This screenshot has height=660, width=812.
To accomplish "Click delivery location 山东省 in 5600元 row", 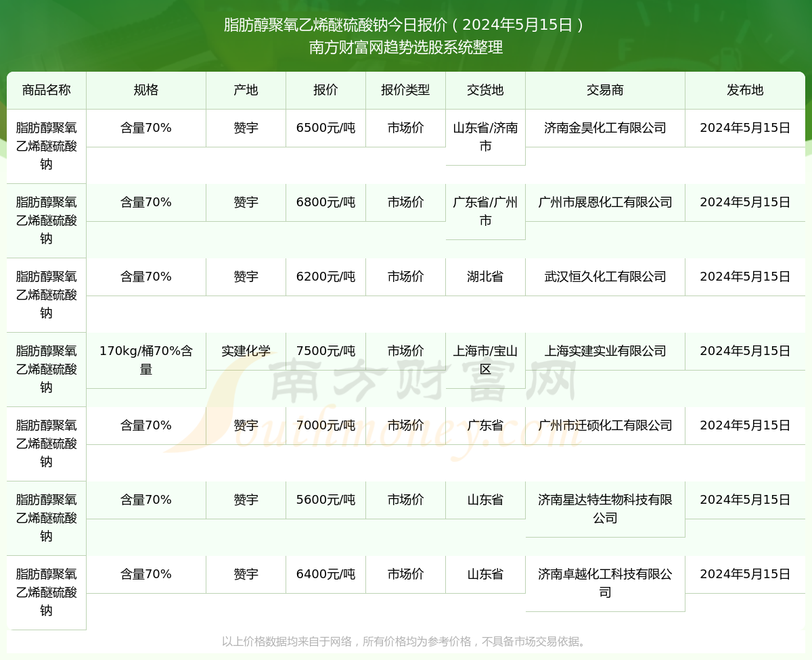I will point(486,500).
